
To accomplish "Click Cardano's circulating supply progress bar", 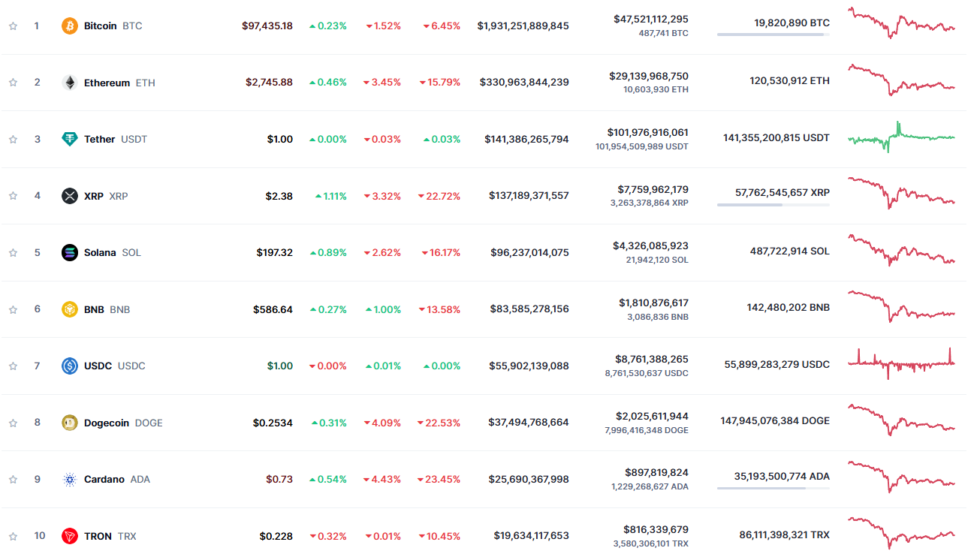I will click(773, 488).
